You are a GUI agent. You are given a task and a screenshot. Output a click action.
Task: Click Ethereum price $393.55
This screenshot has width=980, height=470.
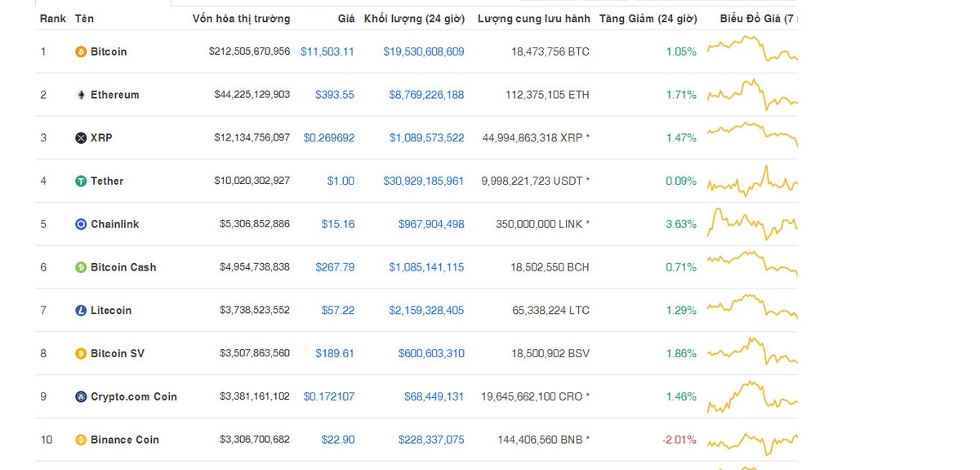tap(335, 95)
